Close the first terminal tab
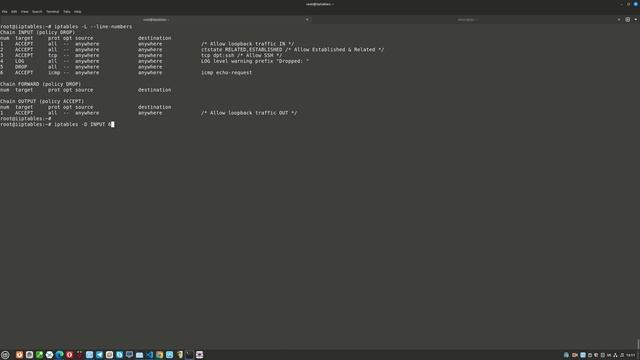The height and width of the screenshot is (360, 640). [x=307, y=20]
